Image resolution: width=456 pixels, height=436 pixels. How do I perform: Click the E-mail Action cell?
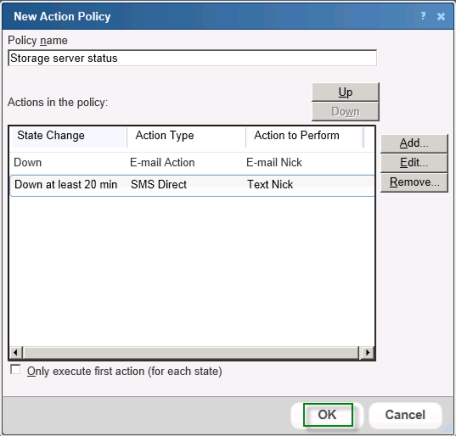click(162, 163)
